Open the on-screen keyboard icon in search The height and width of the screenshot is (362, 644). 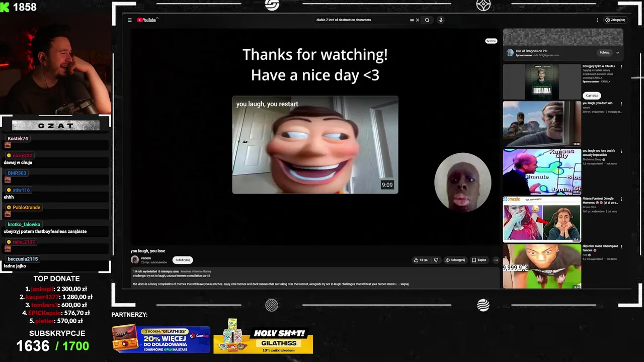(412, 20)
